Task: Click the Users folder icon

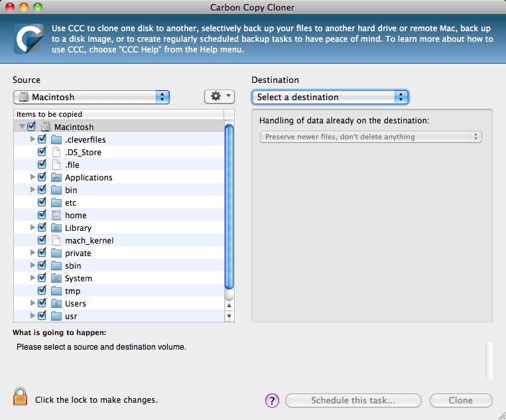Action: tap(56, 303)
